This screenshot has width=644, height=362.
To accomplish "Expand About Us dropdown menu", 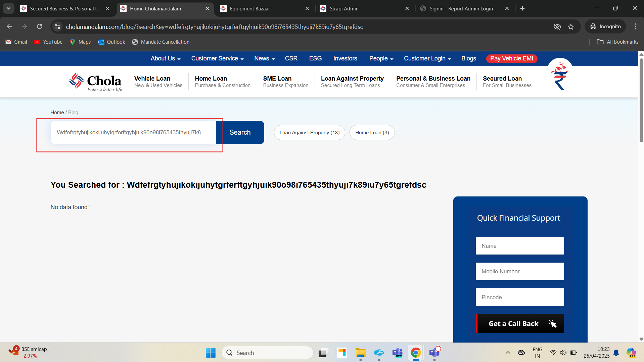I will click(166, 58).
